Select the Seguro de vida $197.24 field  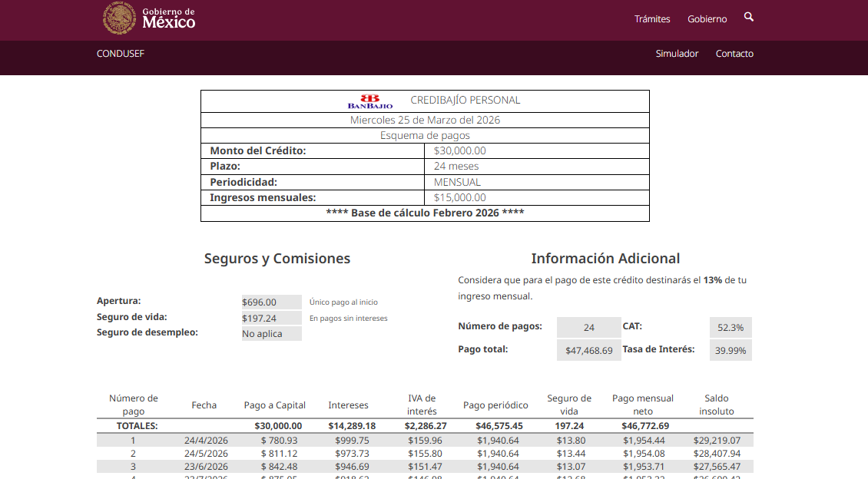tap(271, 318)
